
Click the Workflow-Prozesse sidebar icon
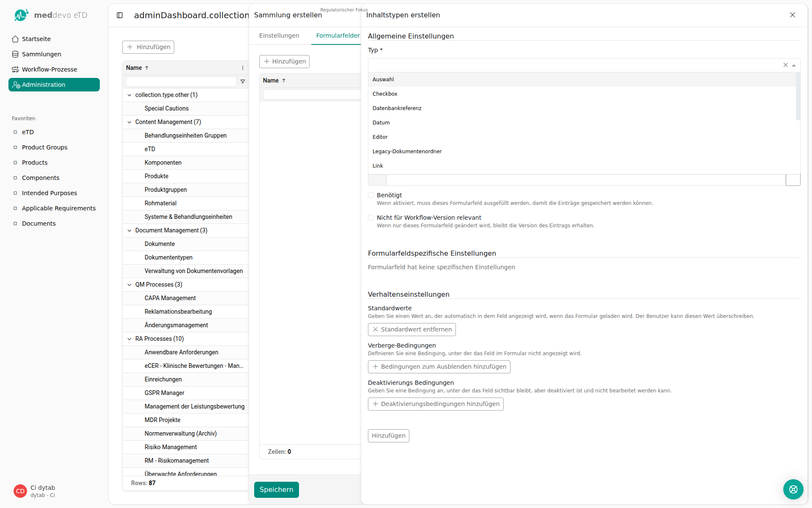pyautogui.click(x=15, y=69)
